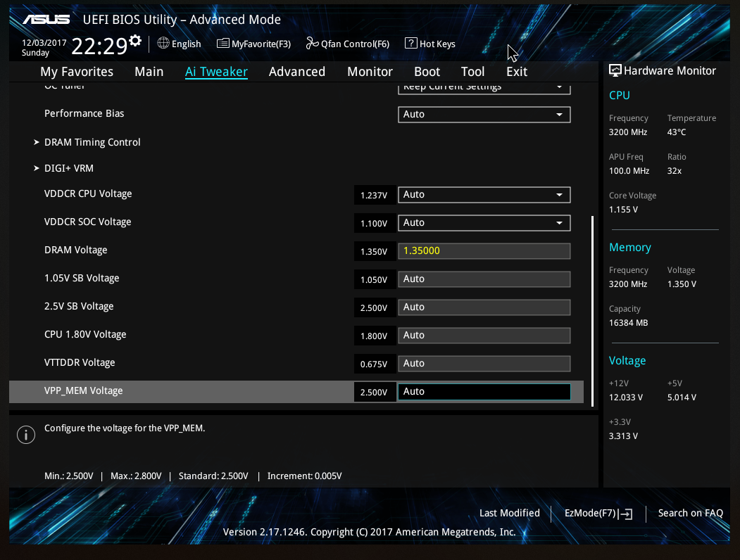Click the Qfan Control fan icon

[312, 44]
